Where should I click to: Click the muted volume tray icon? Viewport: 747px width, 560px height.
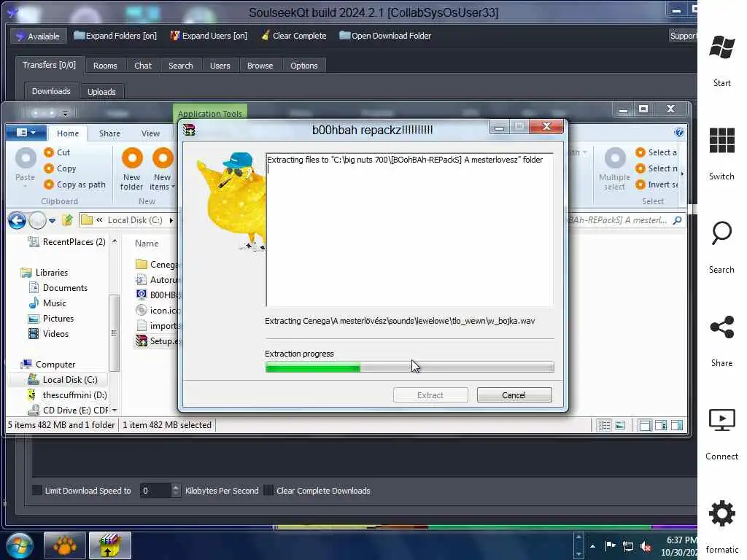pyautogui.click(x=646, y=546)
